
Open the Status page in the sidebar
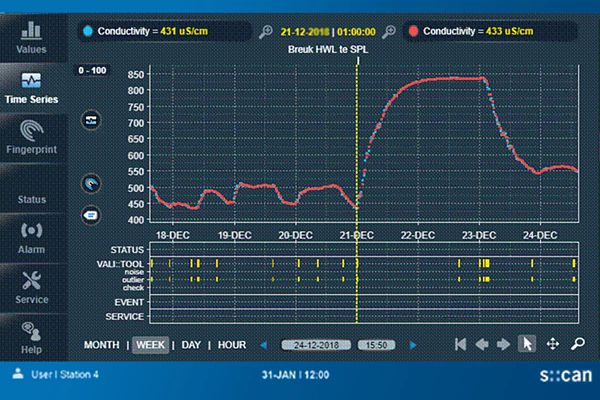pyautogui.click(x=31, y=199)
